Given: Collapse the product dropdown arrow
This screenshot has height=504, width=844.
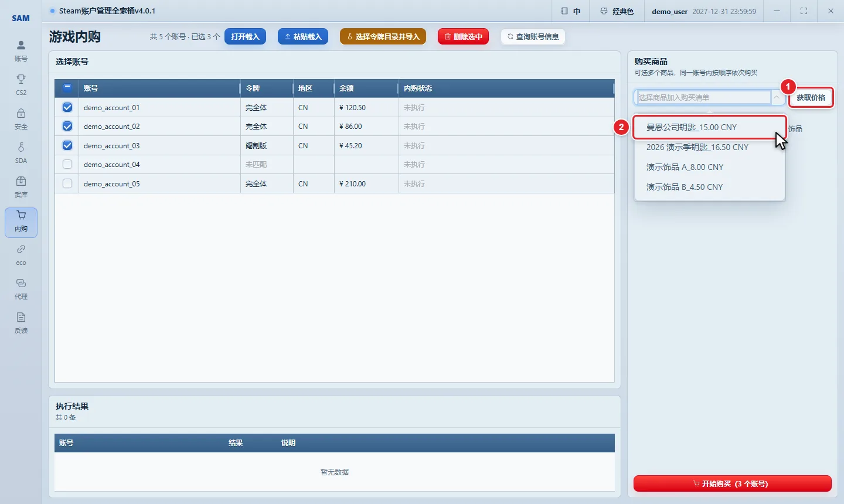Looking at the screenshot, I should click(777, 98).
